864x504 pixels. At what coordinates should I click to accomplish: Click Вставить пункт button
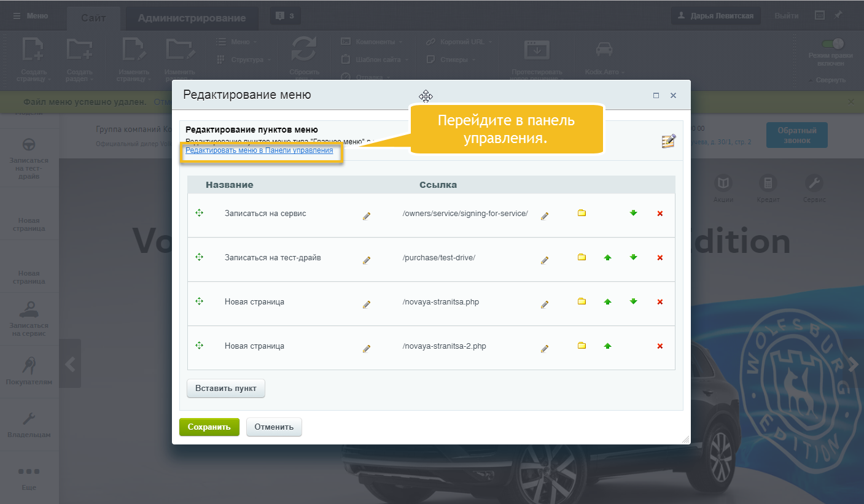pos(226,388)
